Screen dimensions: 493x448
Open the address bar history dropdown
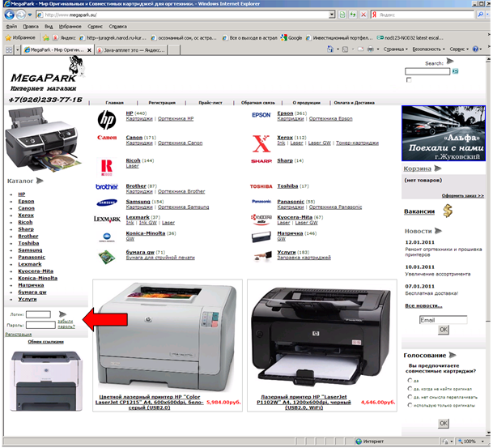[332, 15]
